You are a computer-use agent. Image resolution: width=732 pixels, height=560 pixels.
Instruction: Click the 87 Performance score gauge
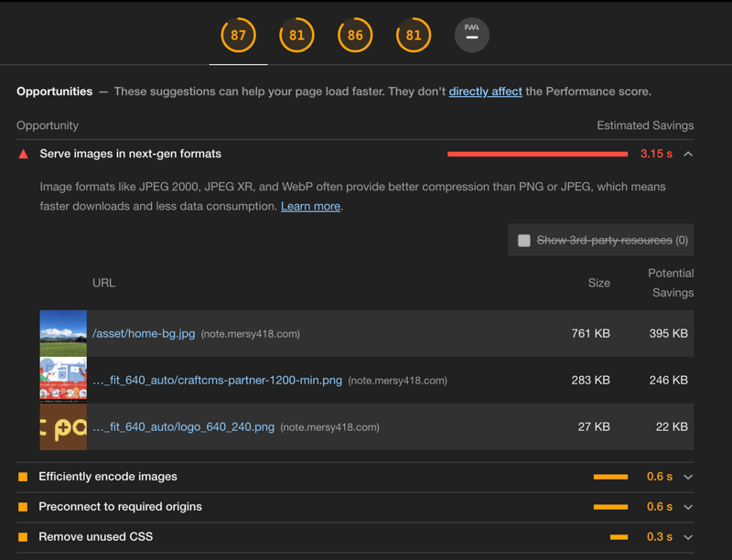click(x=238, y=36)
